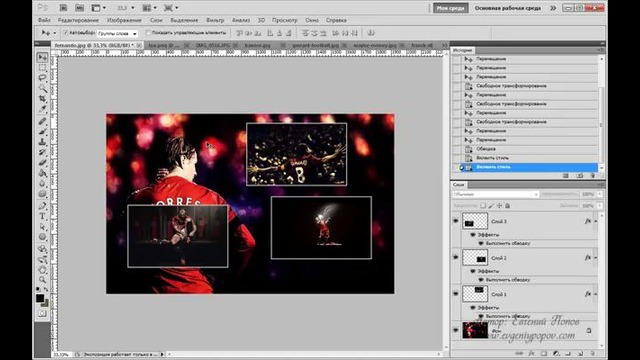Launch Bridge from the top bar
This screenshot has width=640, height=360.
tap(63, 8)
